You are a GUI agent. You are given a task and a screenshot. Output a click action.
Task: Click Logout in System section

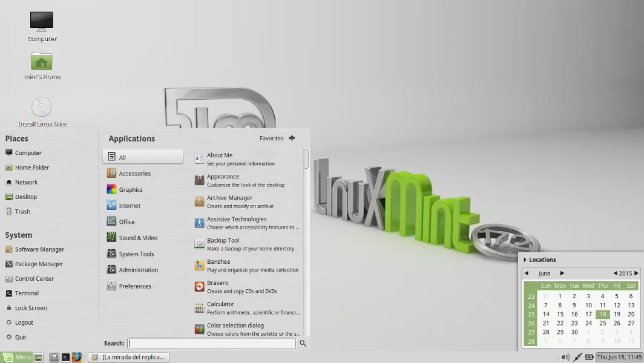[19, 322]
